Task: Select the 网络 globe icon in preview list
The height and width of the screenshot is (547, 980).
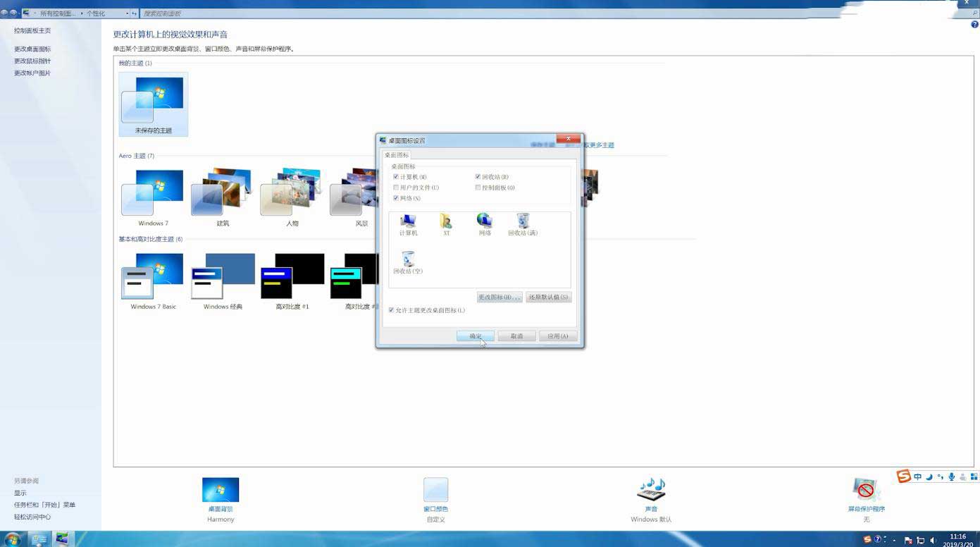Action: 484,225
